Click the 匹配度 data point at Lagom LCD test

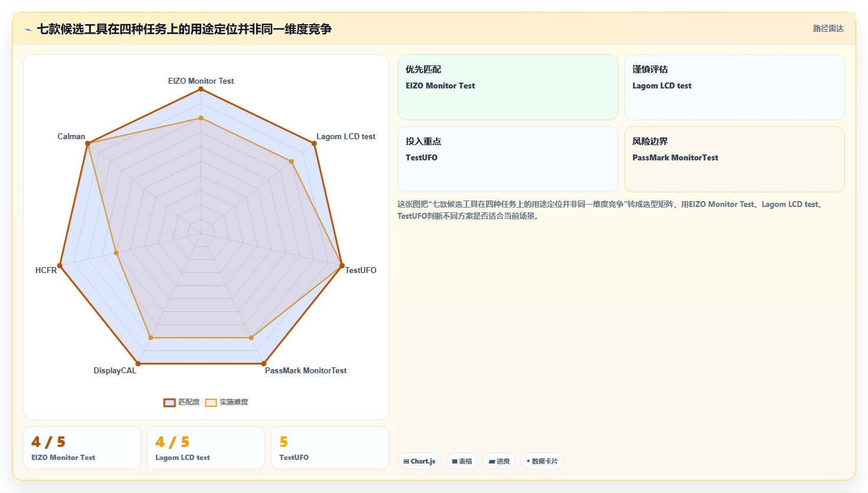pos(314,143)
